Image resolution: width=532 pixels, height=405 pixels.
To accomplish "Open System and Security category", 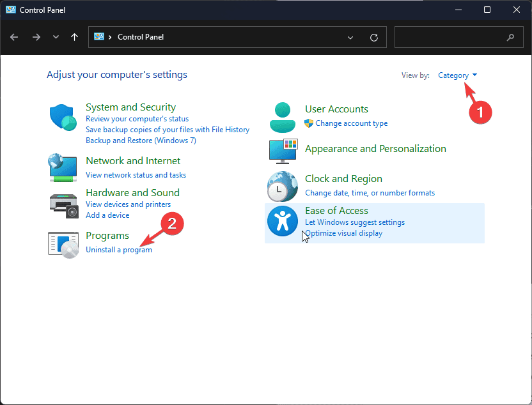I will [130, 107].
